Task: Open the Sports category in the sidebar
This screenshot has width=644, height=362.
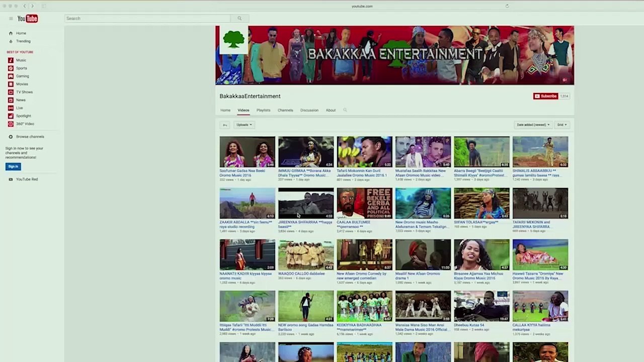Action: pos(21,68)
